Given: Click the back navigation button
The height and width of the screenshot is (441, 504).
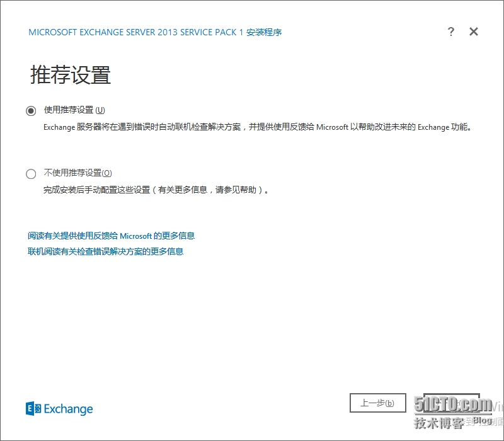Looking at the screenshot, I should (x=377, y=403).
